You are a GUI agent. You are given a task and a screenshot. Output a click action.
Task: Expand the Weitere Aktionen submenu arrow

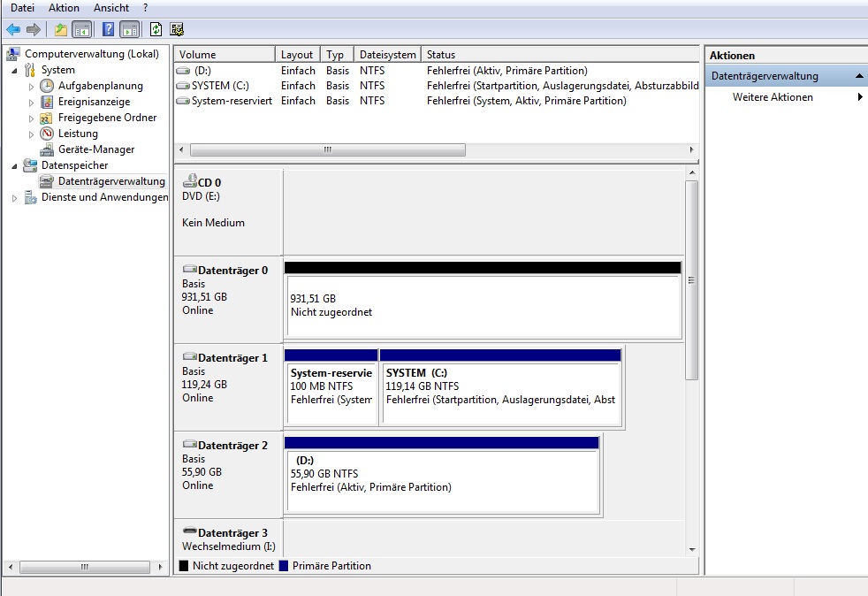[x=860, y=97]
